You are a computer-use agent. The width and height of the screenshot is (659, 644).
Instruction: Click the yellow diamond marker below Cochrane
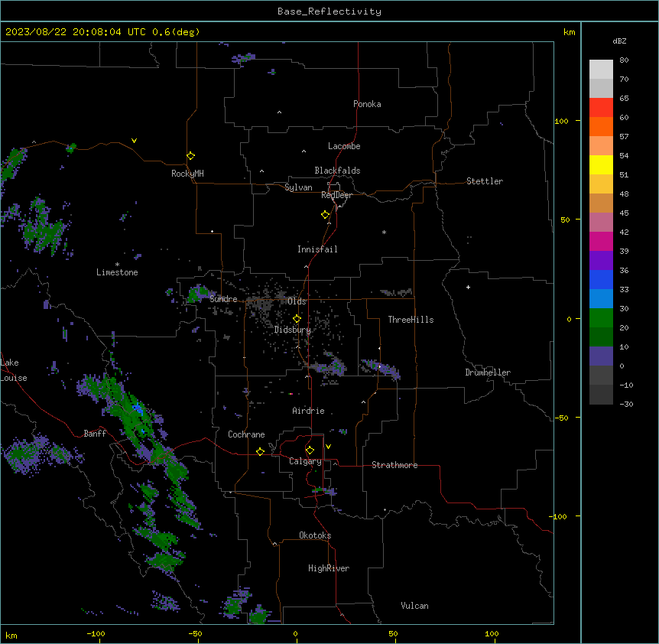pos(260,451)
